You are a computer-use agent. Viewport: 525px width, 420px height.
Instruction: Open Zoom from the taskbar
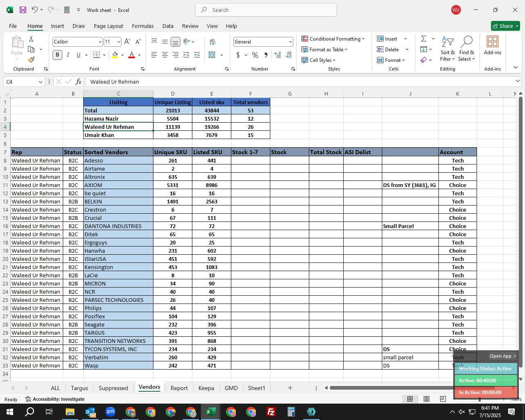[110, 412]
